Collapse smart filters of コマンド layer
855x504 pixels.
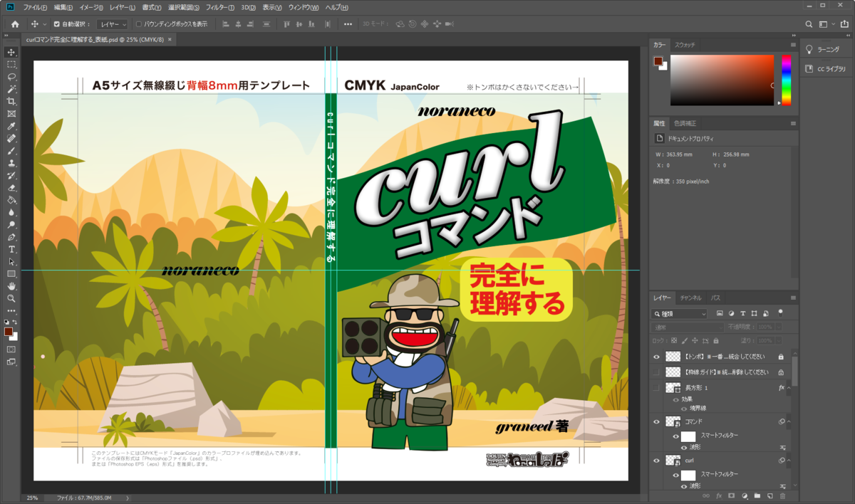(788, 421)
